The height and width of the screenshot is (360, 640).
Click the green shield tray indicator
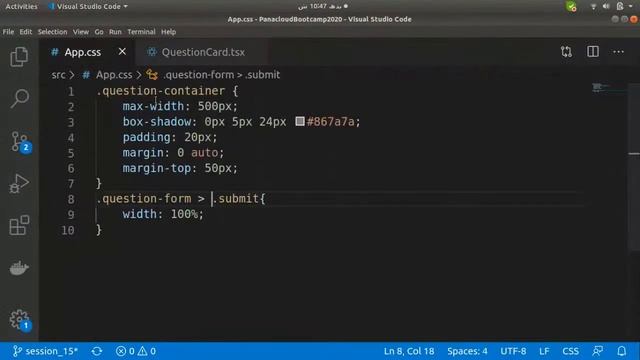coord(571,7)
